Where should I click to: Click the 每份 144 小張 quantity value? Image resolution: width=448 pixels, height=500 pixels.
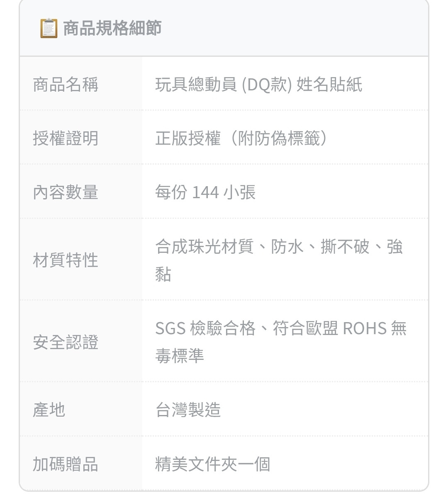(205, 192)
